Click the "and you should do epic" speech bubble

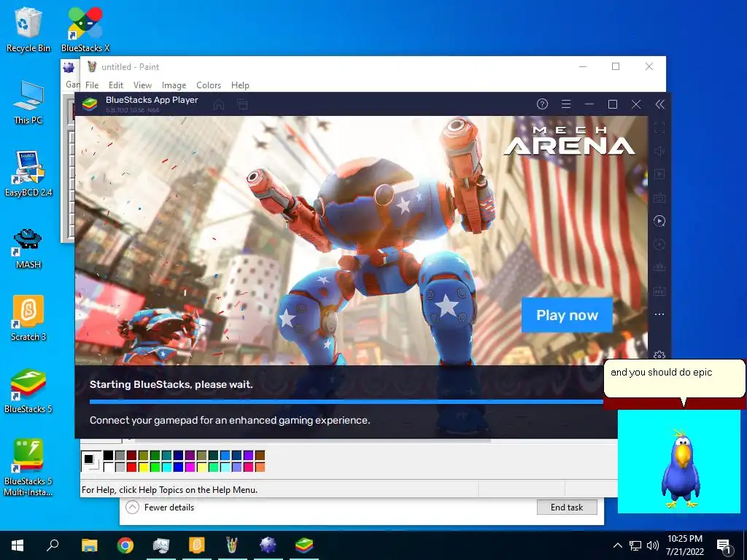coord(674,378)
